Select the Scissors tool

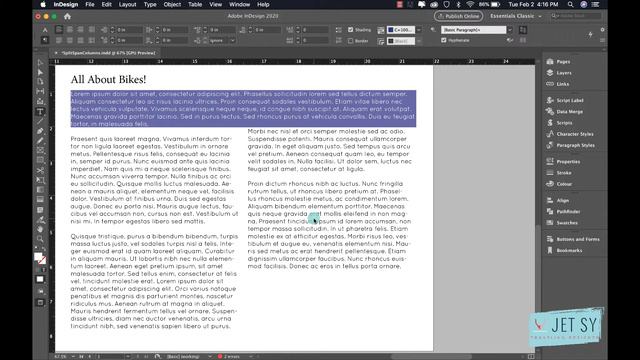(40, 170)
